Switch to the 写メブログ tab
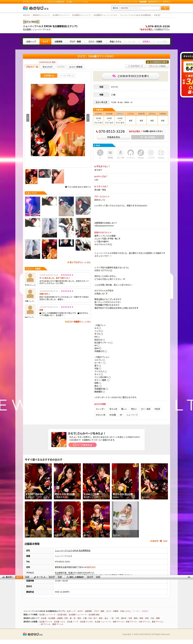 point(47,67)
